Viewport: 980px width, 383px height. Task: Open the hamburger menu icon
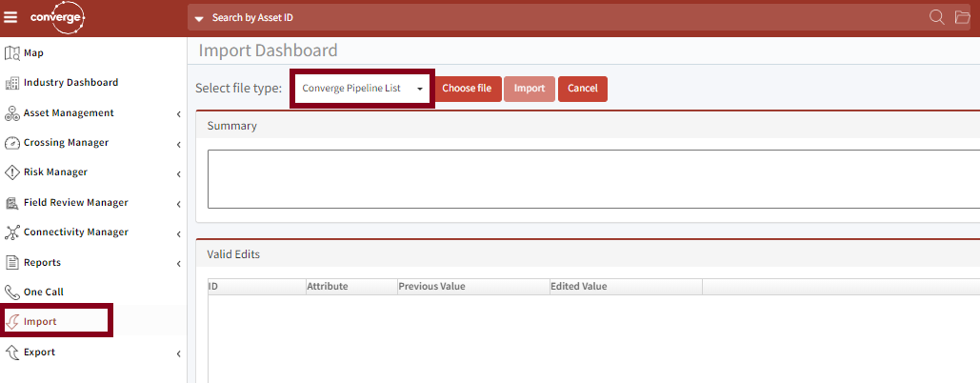10,17
